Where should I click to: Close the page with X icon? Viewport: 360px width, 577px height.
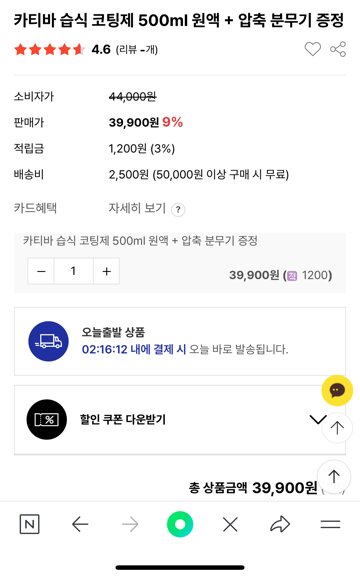[230, 524]
